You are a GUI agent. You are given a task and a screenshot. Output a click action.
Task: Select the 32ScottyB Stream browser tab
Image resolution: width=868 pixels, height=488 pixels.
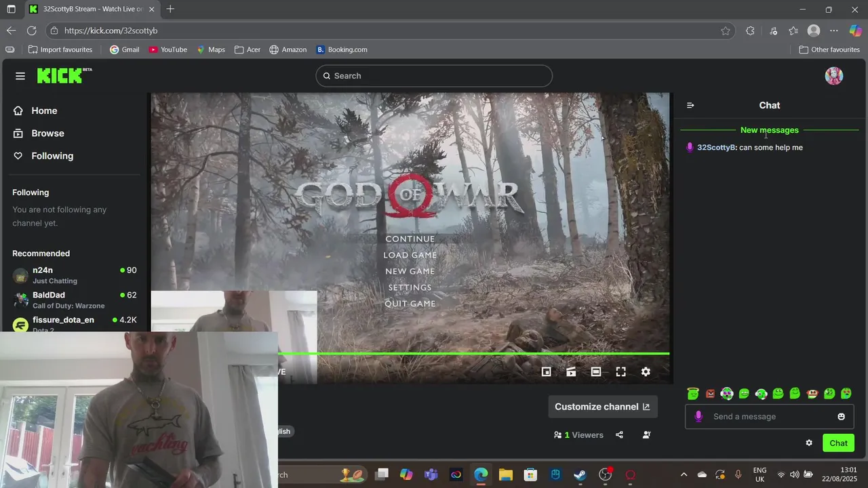(92, 9)
